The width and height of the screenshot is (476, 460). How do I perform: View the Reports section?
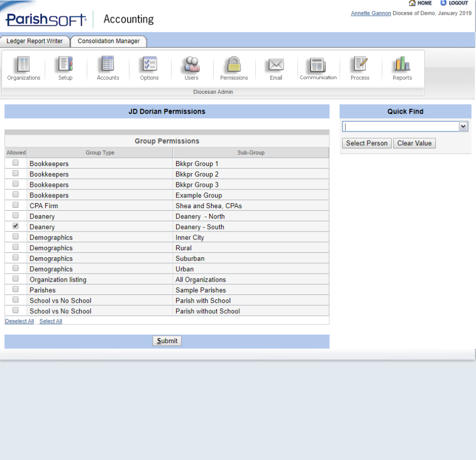tap(402, 68)
